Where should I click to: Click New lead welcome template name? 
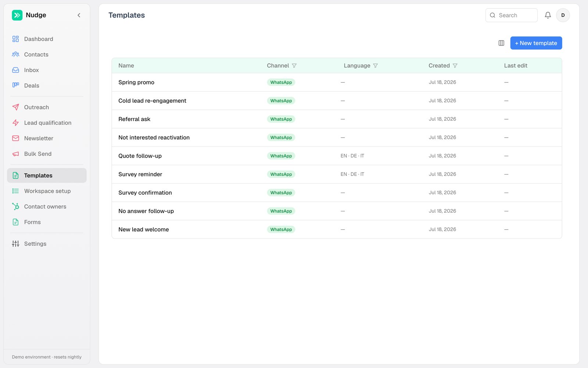click(143, 230)
